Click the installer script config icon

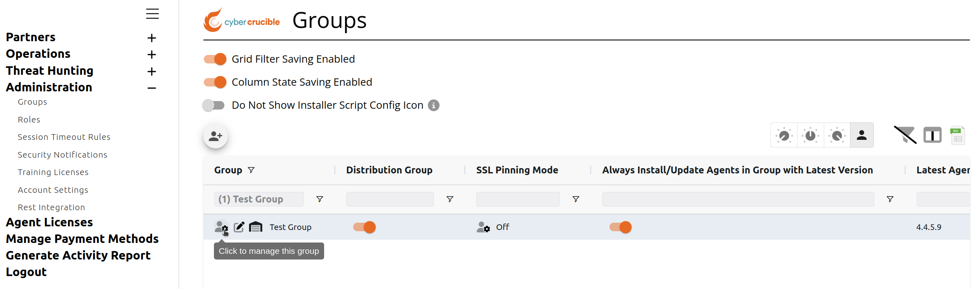coord(255,227)
